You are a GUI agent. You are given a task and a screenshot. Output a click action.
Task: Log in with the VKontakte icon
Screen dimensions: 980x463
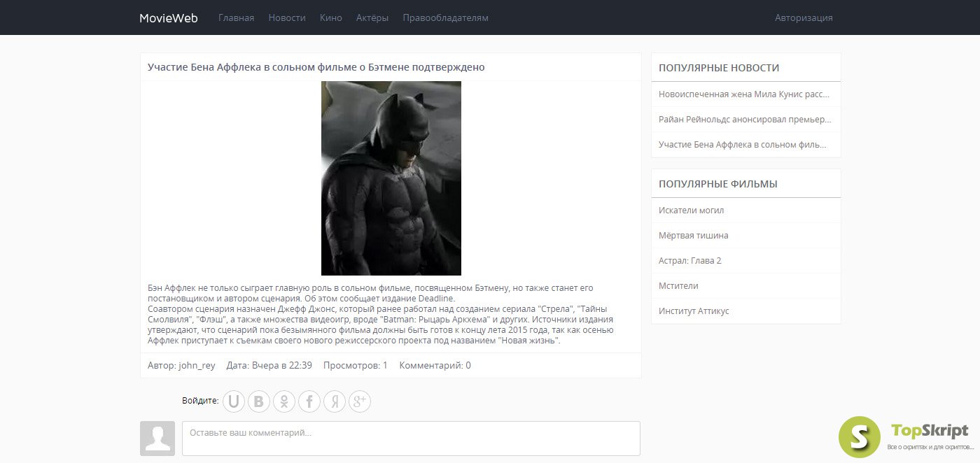(259, 401)
